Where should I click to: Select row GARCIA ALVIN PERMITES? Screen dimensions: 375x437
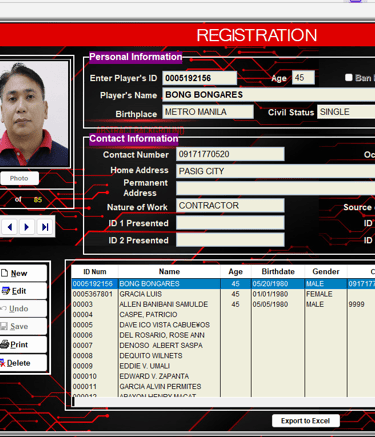point(223,387)
